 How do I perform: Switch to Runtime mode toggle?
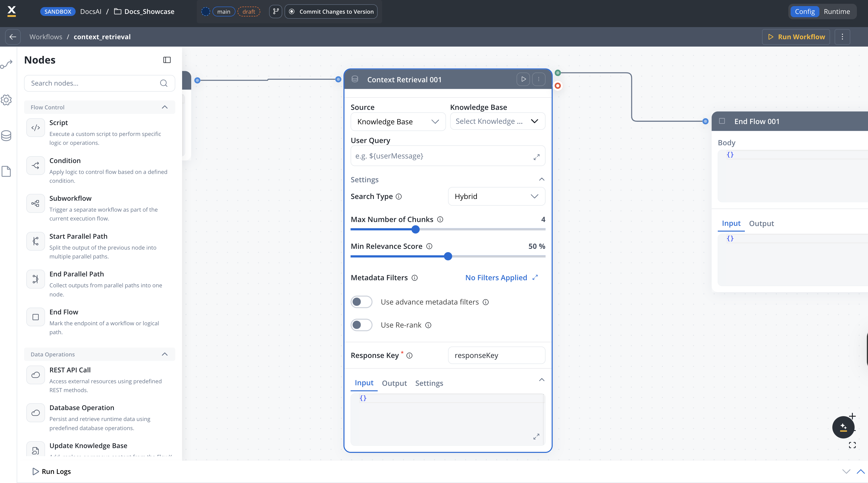point(837,11)
